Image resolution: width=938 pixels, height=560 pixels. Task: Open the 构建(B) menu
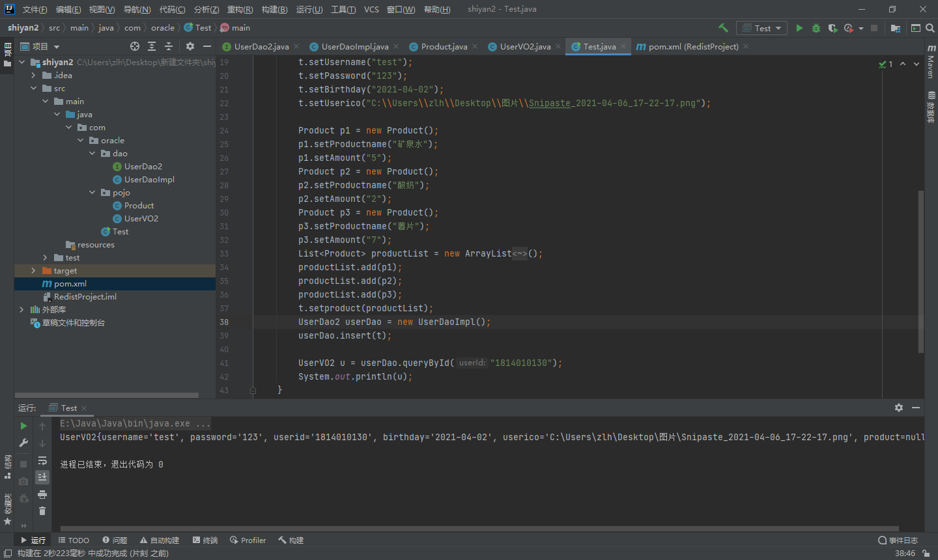pyautogui.click(x=274, y=9)
